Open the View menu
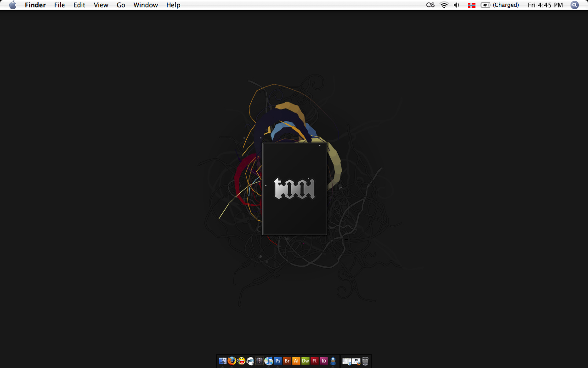 click(x=101, y=5)
